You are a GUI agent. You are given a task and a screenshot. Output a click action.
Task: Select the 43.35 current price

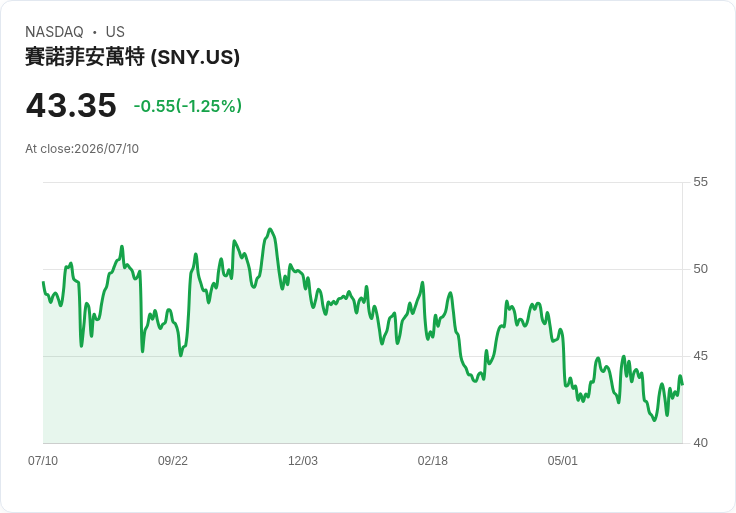71,105
